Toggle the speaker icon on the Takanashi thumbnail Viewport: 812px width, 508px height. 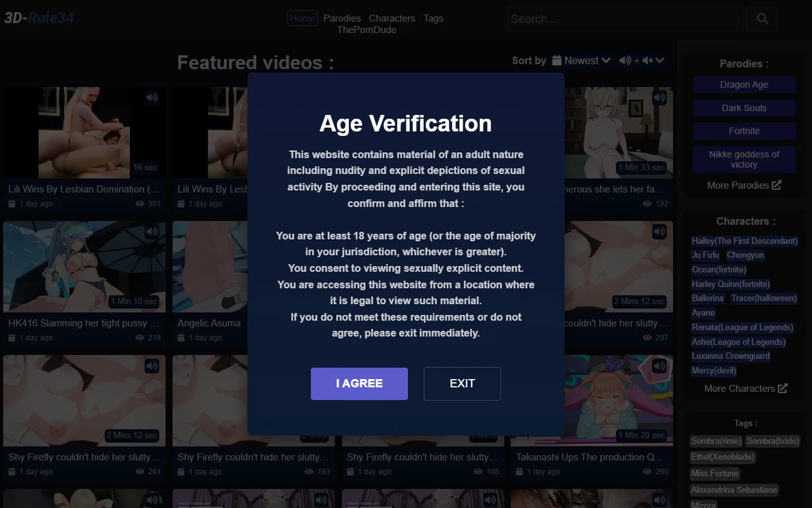[659, 366]
